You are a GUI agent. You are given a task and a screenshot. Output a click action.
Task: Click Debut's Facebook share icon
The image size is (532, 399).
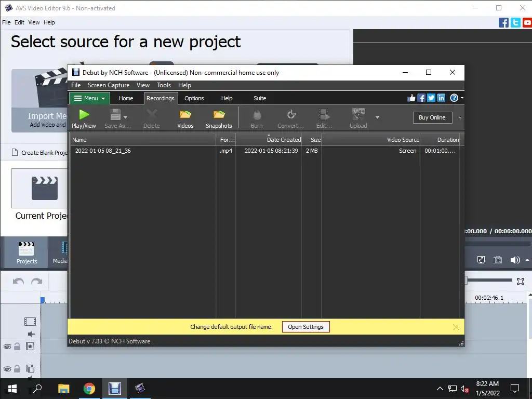pyautogui.click(x=421, y=98)
